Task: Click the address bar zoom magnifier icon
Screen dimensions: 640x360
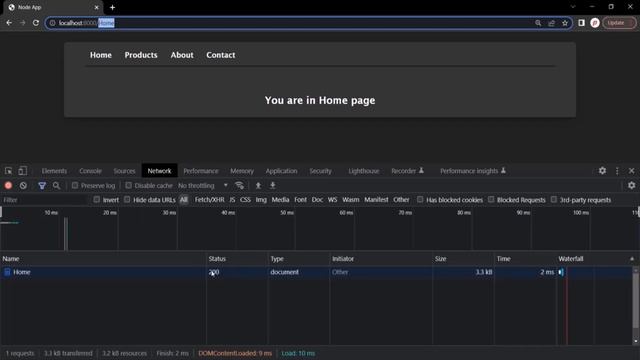Action: tap(538, 23)
